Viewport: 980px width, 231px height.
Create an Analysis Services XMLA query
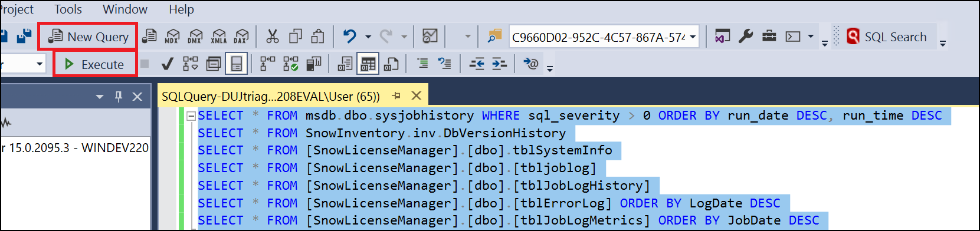tap(219, 37)
